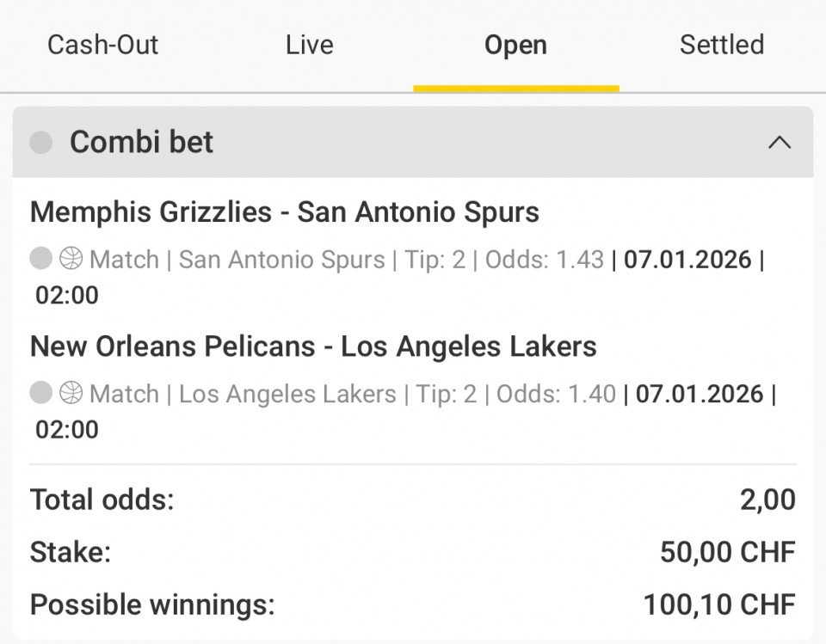Click the Total odds value 2,00
Screen dimensions: 826x644
(767, 500)
